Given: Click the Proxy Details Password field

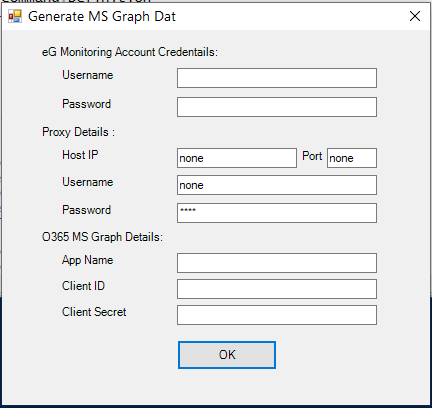Looking at the screenshot, I should click(x=277, y=213).
